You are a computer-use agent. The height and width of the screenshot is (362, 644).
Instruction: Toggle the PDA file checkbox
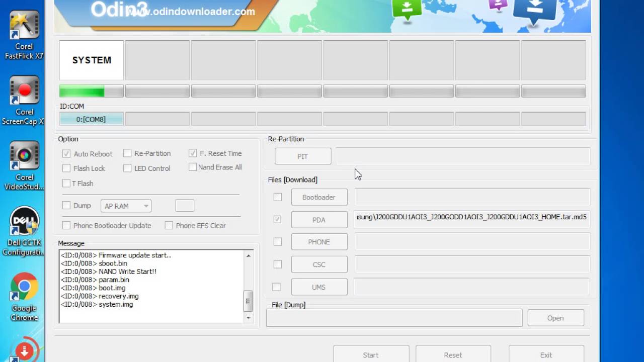[278, 220]
